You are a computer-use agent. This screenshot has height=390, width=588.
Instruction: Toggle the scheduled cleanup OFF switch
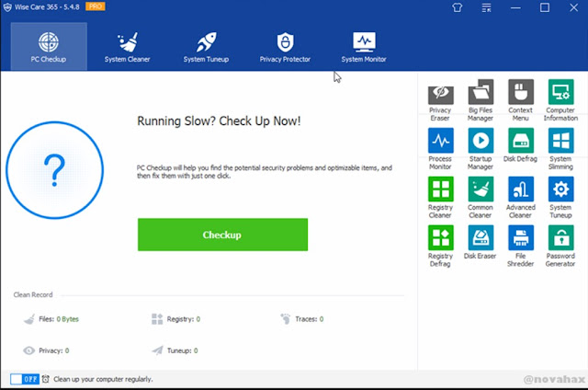tap(25, 379)
